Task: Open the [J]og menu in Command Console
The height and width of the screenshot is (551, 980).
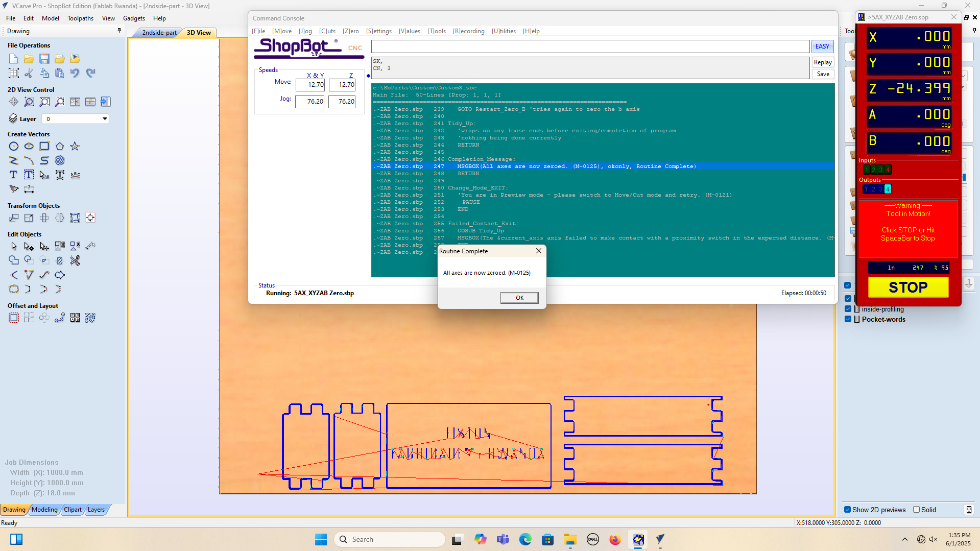Action: click(x=305, y=31)
